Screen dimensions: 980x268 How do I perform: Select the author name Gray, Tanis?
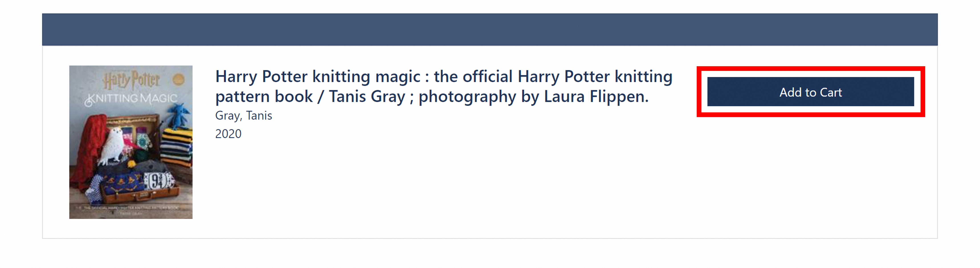(243, 115)
